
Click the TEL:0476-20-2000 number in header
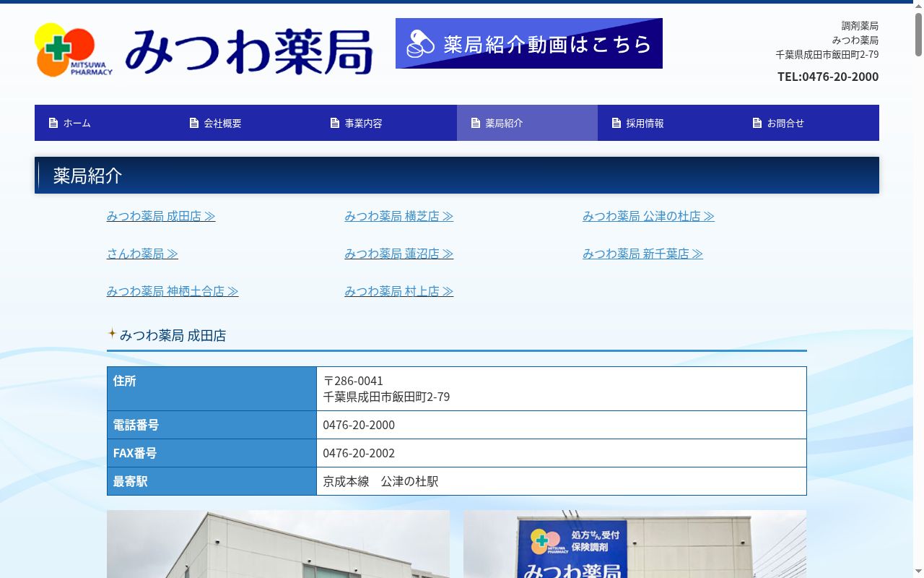pos(828,77)
